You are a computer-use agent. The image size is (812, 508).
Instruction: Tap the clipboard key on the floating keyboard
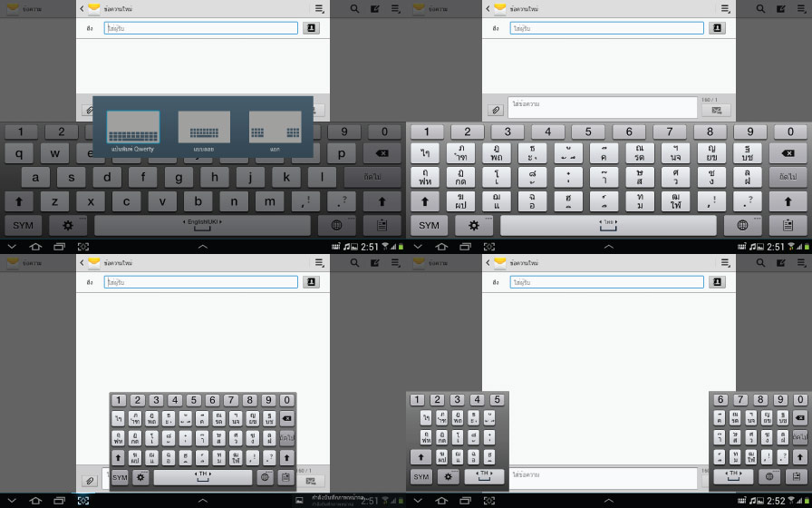tap(286, 477)
